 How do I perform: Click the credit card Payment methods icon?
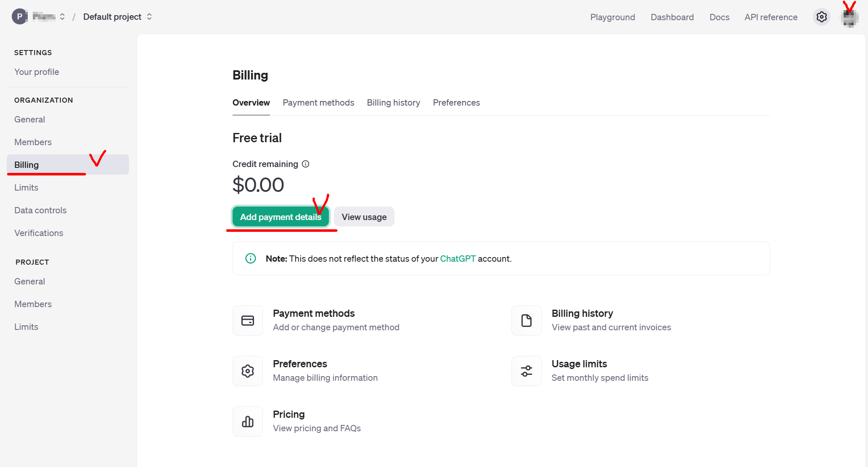[248, 321]
